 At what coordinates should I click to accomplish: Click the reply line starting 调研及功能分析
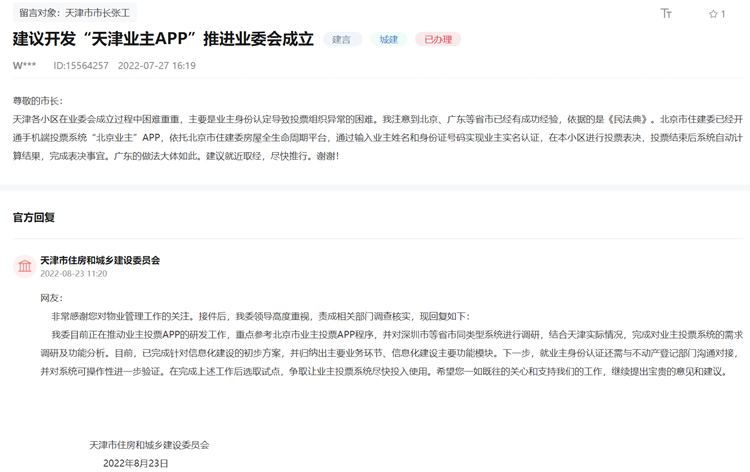pos(391,353)
